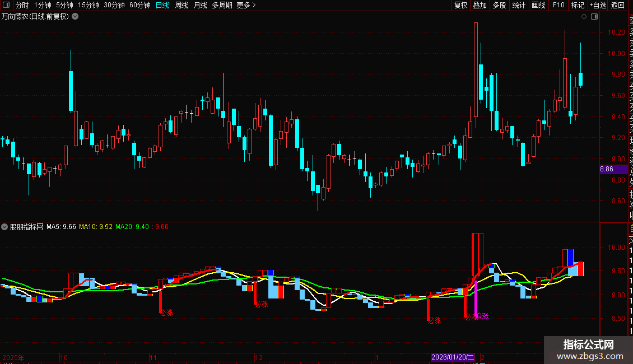This screenshot has width=633, height=364.
Task: Click the 8.86 price marker on axis
Action: click(613, 169)
